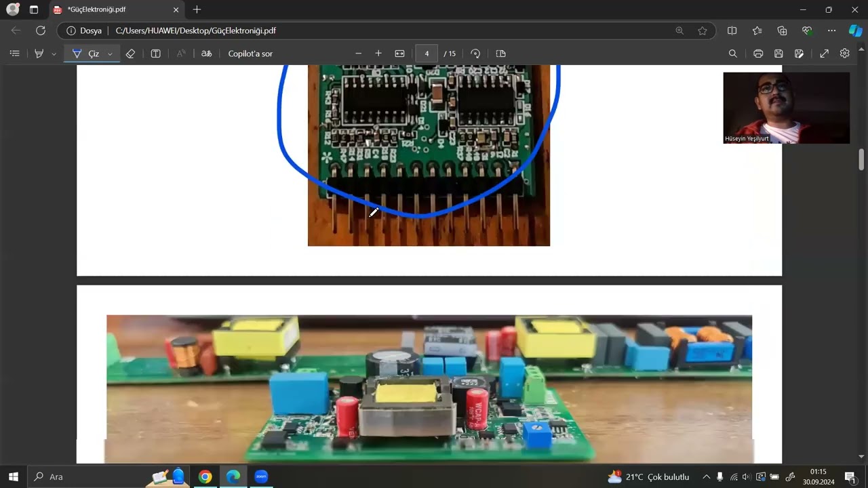This screenshot has width=868, height=488.
Task: Expand the Çiz pen options arrow
Action: click(x=110, y=54)
